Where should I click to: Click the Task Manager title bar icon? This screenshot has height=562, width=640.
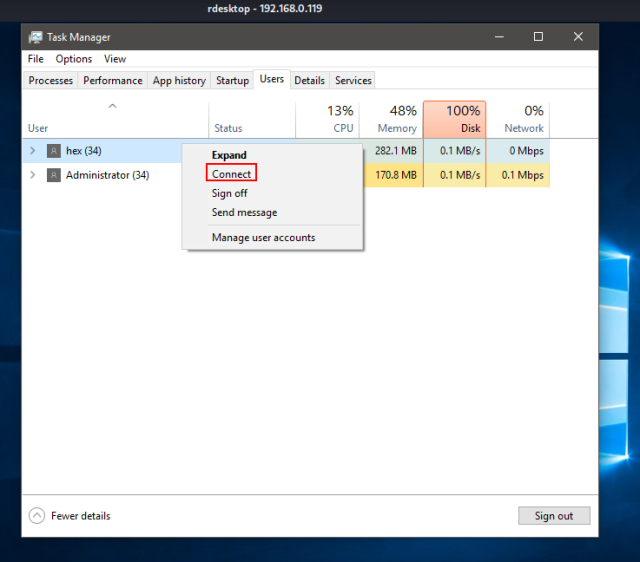pos(36,37)
